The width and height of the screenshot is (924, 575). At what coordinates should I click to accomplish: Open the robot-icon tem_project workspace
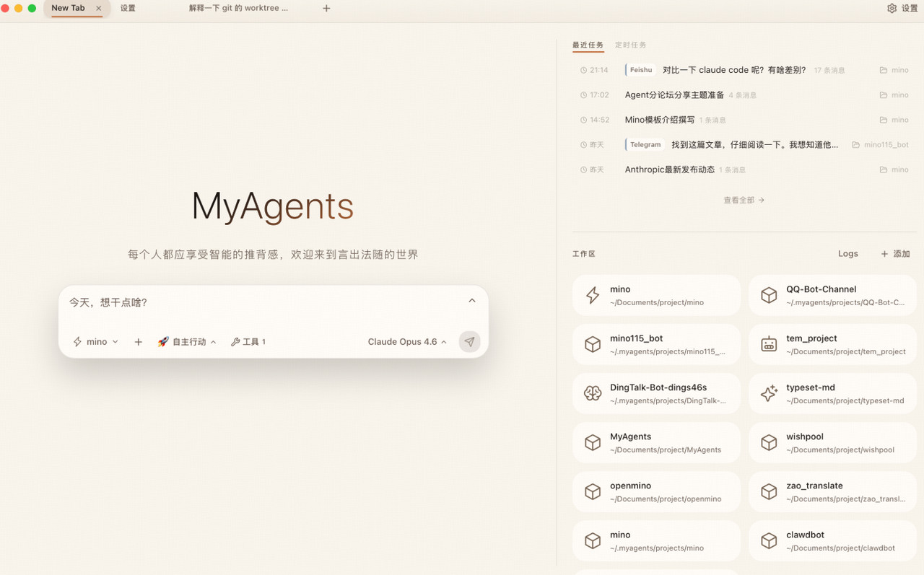click(x=832, y=344)
